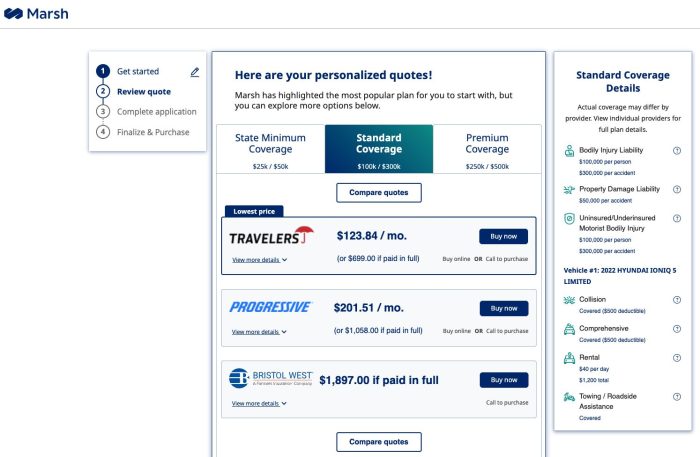Expand View more details for Bristol West
Screen dimensions: 700x457
pos(259,404)
